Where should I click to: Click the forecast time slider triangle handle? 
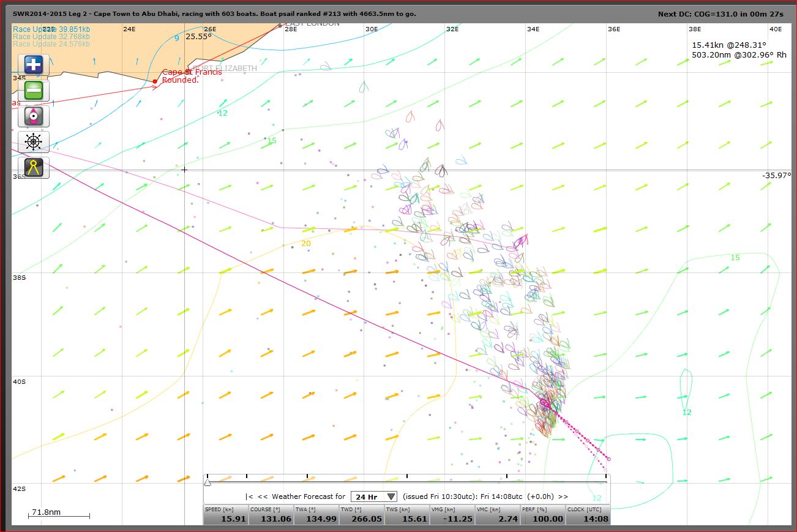(x=207, y=482)
